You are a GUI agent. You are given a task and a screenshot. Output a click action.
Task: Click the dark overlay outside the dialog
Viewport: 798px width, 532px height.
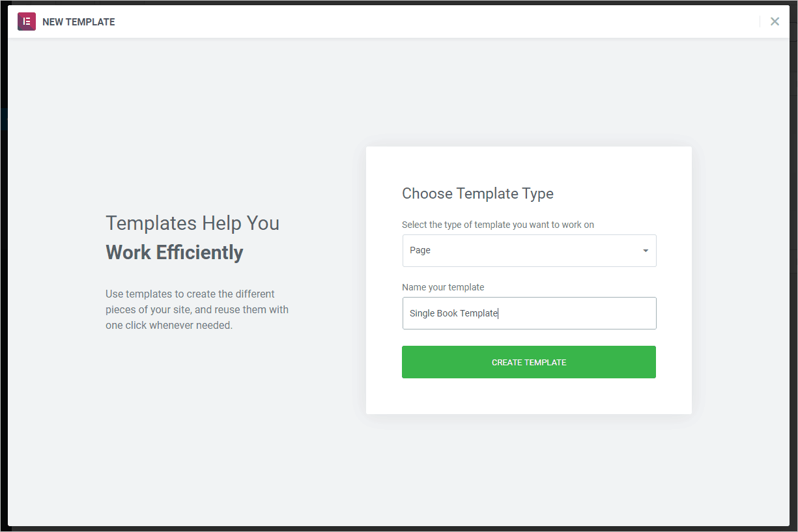pyautogui.click(x=3, y=260)
